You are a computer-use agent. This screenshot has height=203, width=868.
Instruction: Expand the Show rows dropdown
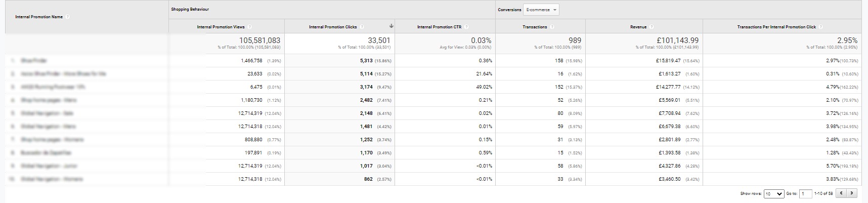773,193
